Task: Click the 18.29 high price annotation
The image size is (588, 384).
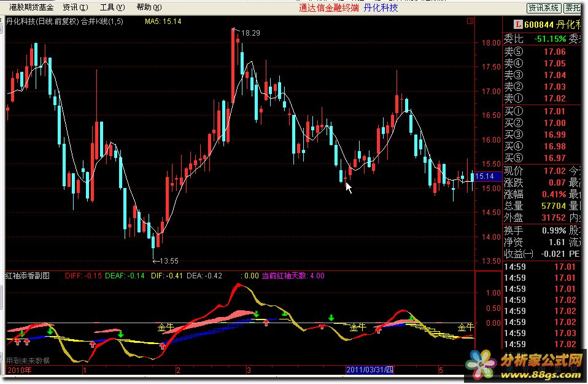Action: click(x=250, y=33)
